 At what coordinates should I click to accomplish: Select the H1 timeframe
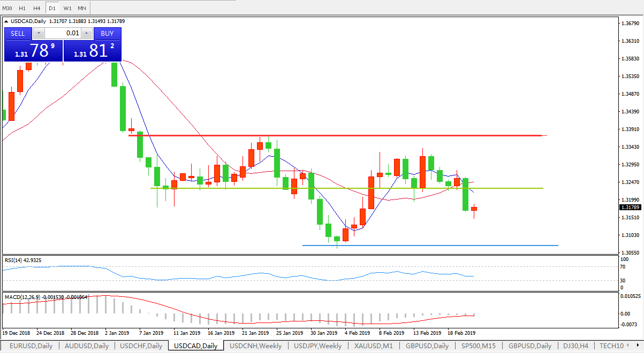pyautogui.click(x=22, y=8)
